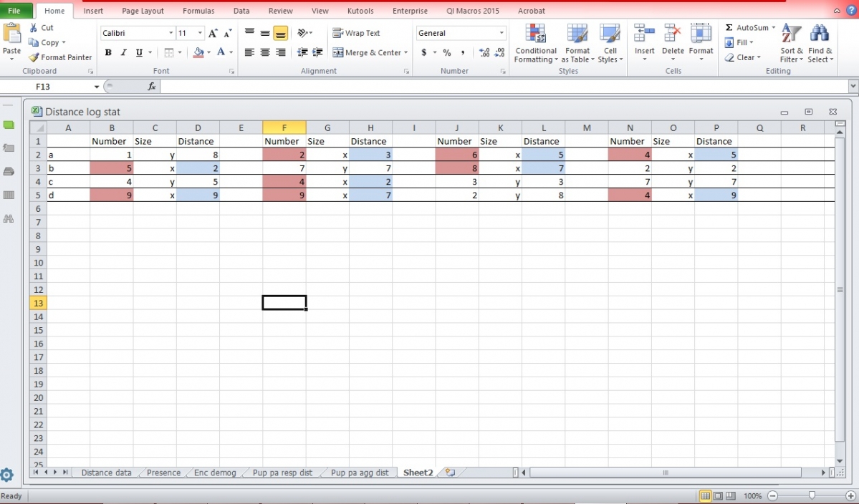
Task: Click the Percent Style icon
Action: pyautogui.click(x=446, y=52)
